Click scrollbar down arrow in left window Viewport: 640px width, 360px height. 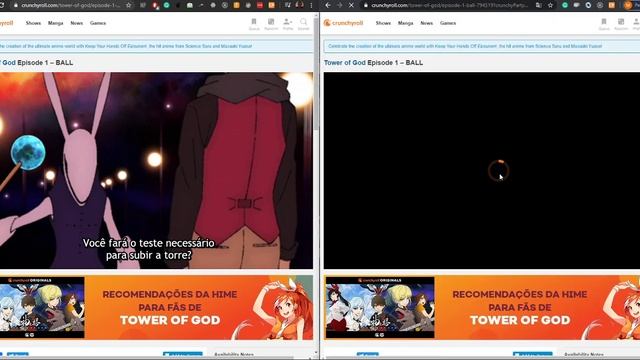coord(316,352)
